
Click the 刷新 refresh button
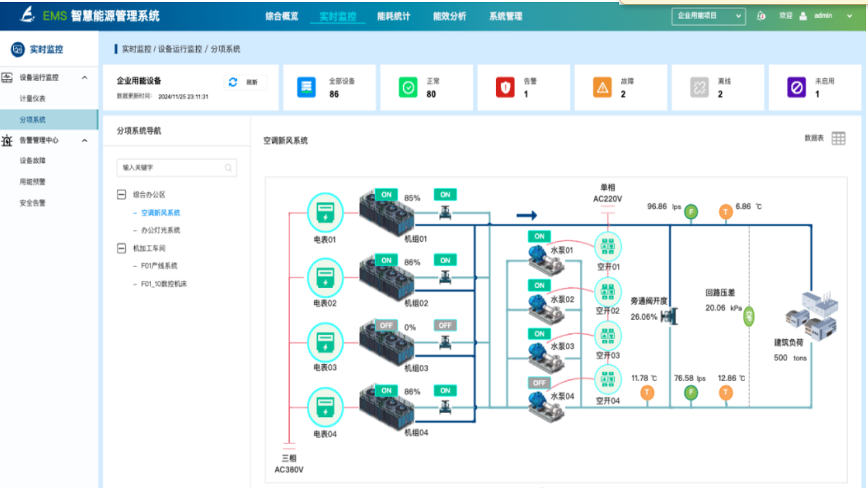point(245,82)
